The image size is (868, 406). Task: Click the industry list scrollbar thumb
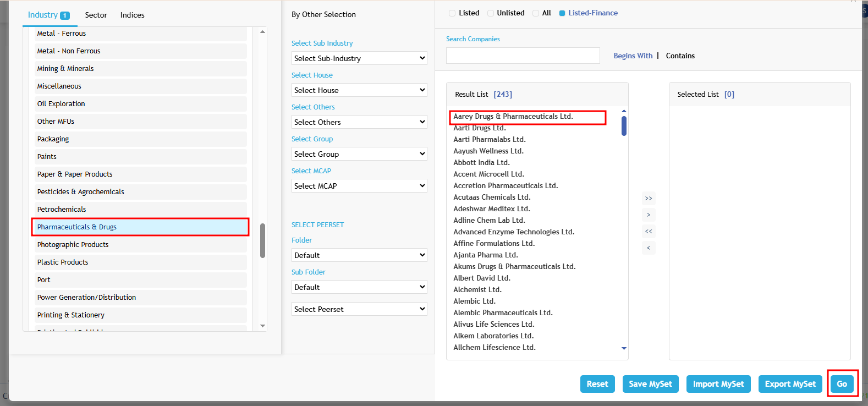coord(262,240)
